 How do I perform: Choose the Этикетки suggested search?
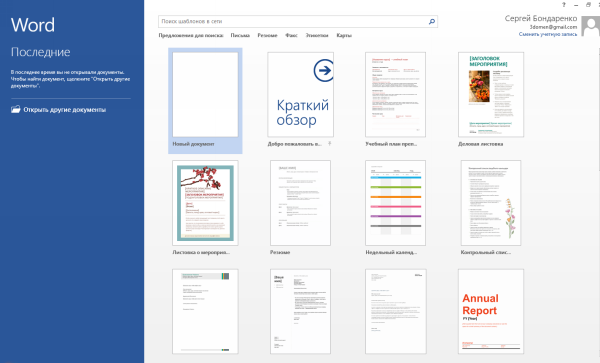click(x=317, y=36)
